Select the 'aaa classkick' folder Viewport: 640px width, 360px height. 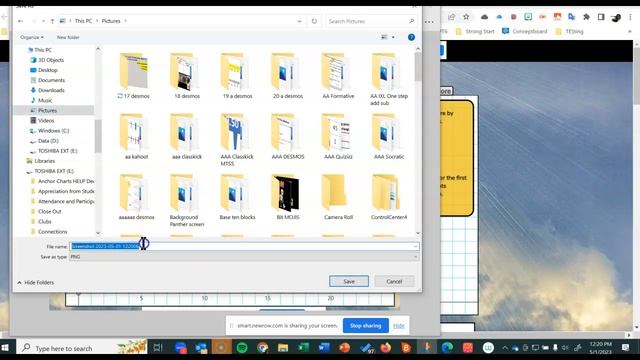[x=187, y=137]
